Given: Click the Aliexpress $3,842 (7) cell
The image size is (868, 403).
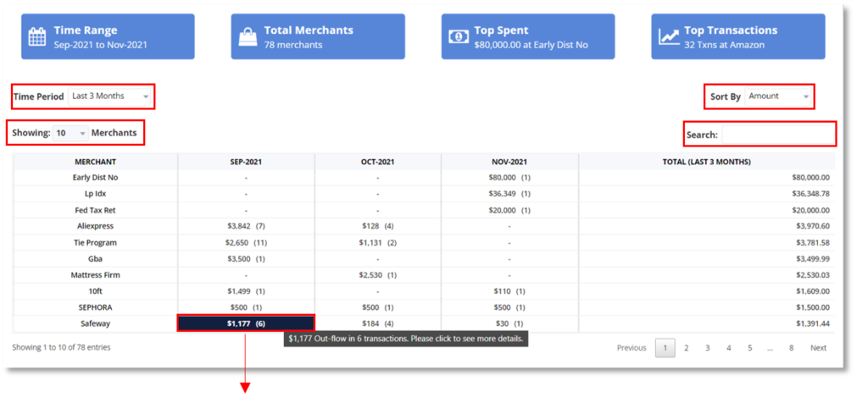Looking at the screenshot, I should point(246,226).
